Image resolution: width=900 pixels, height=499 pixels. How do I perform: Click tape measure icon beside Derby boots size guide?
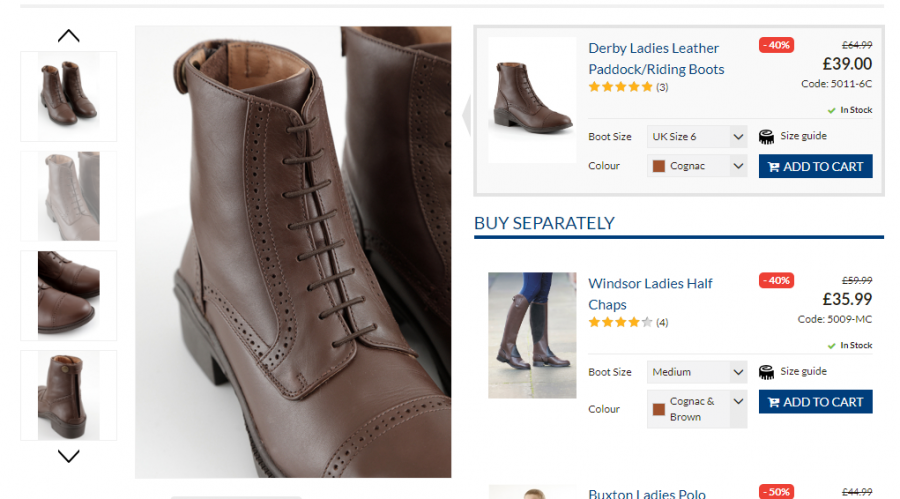pyautogui.click(x=767, y=136)
